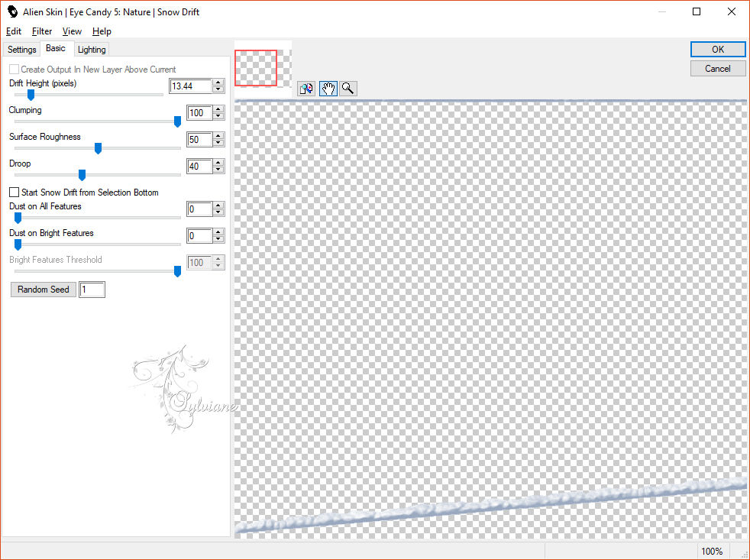Viewport: 750px width, 560px height.
Task: Open the Edit menu
Action: click(14, 31)
